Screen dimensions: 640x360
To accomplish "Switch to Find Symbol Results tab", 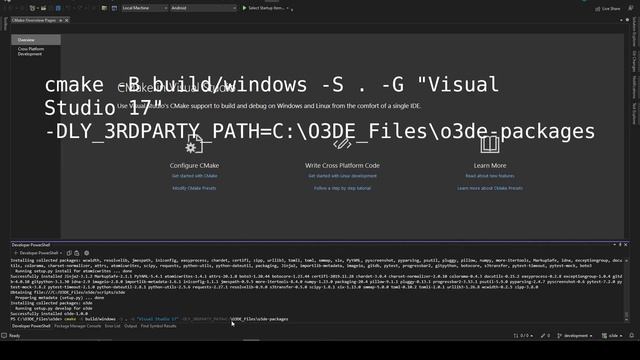I will [158, 326].
